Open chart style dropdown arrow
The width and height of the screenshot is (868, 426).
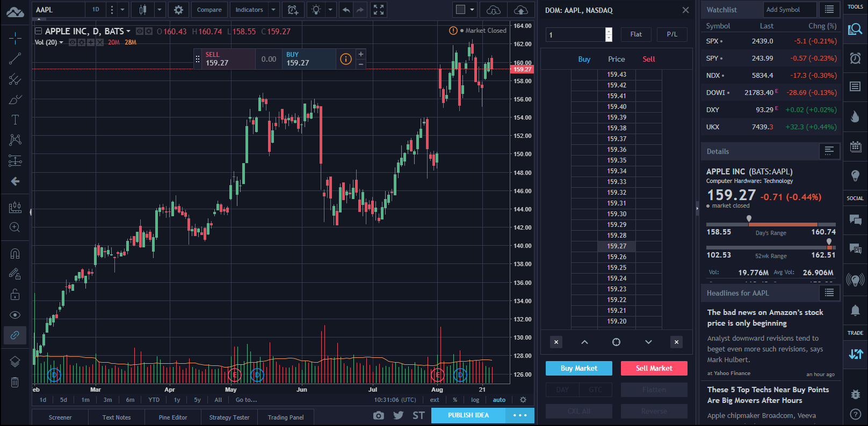tap(160, 10)
